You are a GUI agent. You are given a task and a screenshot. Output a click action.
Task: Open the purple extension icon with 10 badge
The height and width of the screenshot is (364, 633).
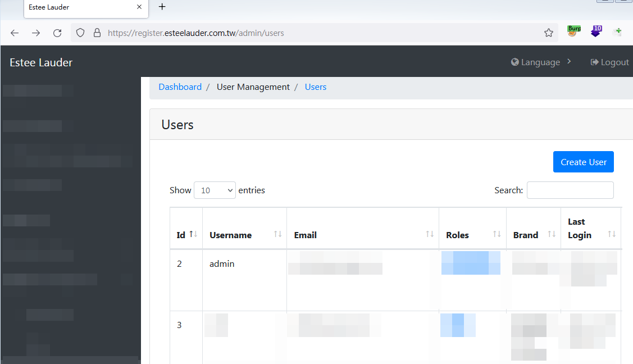click(x=596, y=31)
